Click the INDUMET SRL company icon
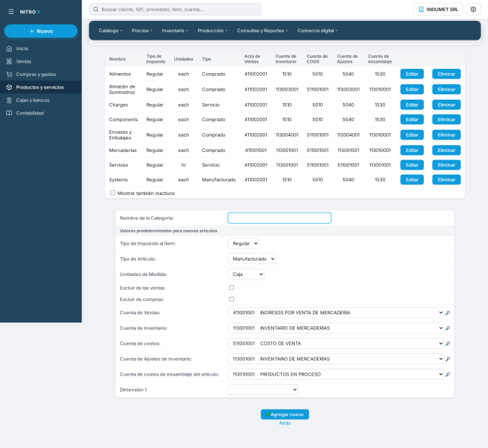The width and height of the screenshot is (488, 448). (x=421, y=9)
